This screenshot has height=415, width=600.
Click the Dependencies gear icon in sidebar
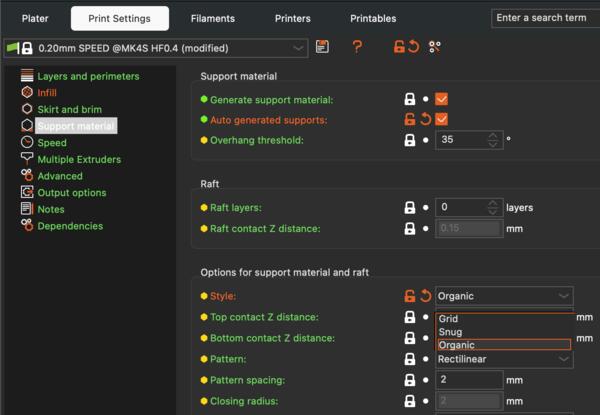[27, 225]
